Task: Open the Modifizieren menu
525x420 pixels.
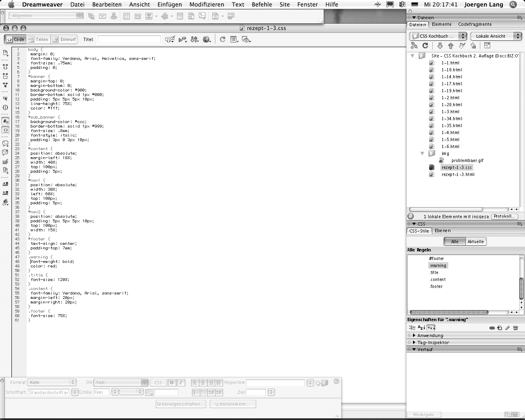Action: click(207, 5)
